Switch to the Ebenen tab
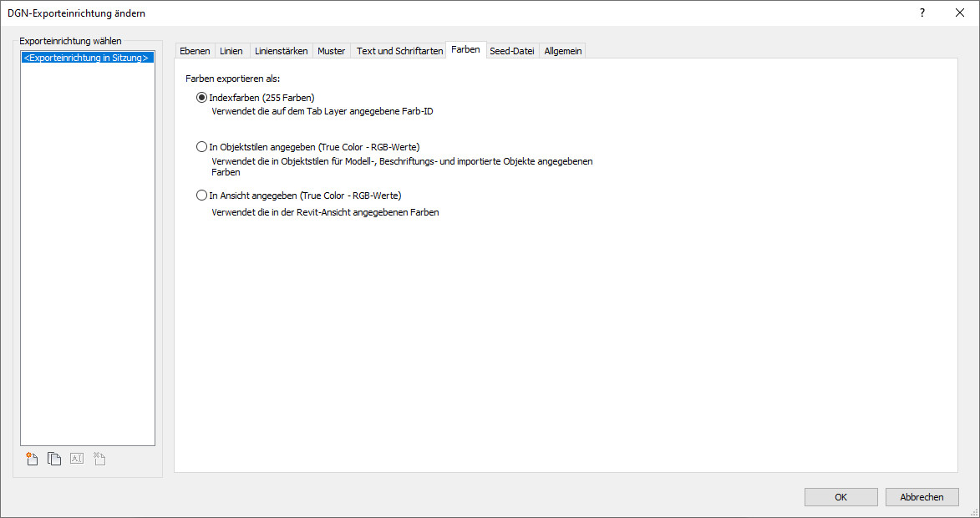This screenshot has height=518, width=980. pos(195,51)
